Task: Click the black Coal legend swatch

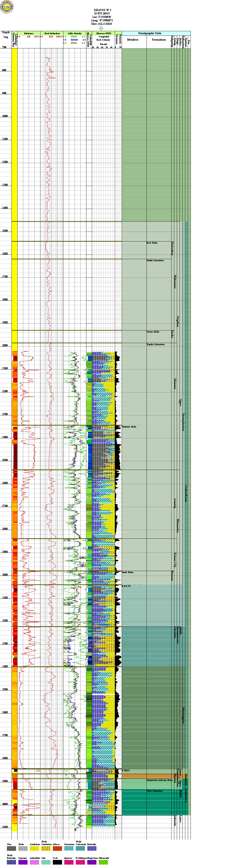Action: (57, 862)
